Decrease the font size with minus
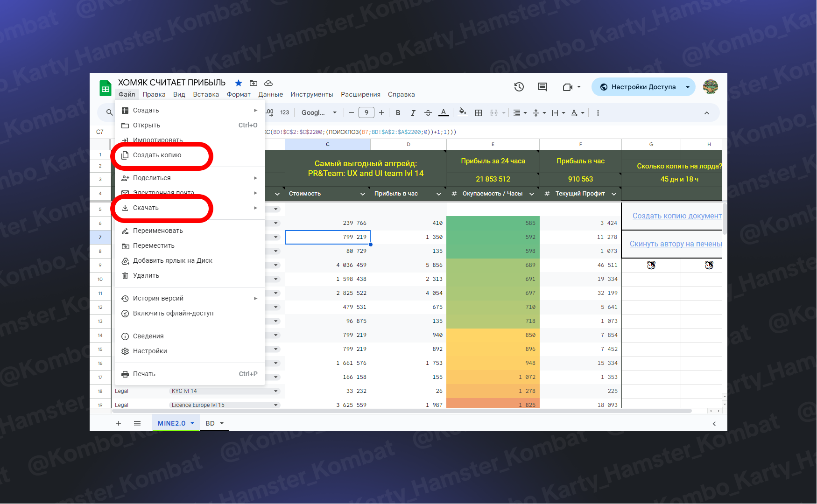 352,112
